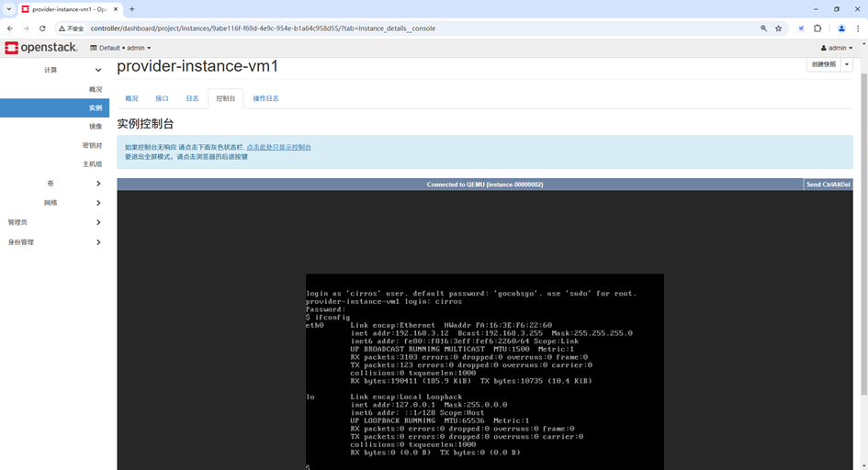Open the browser profile avatar
The image size is (868, 470).
841,28
